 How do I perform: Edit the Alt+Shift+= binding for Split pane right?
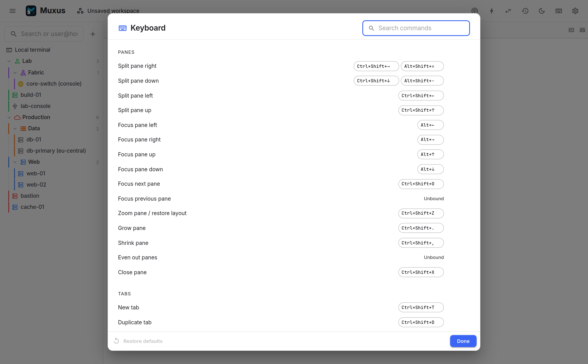click(422, 66)
